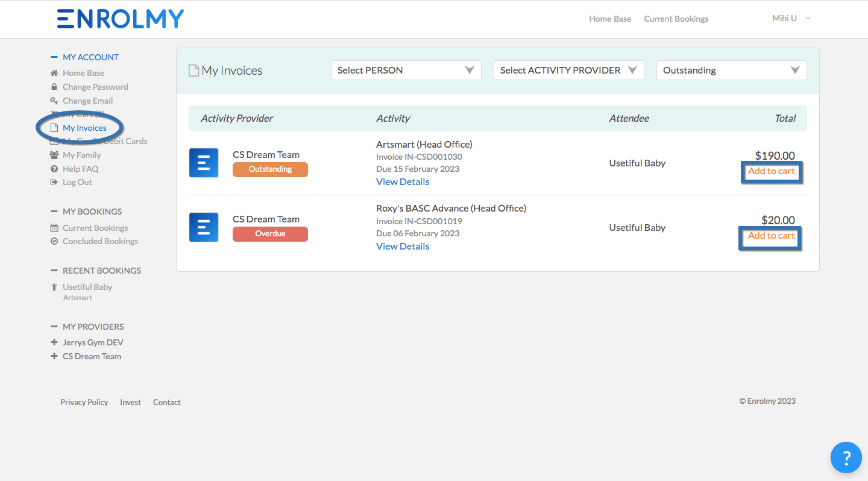Open the Contact footer link
The width and height of the screenshot is (868, 481).
click(x=166, y=402)
